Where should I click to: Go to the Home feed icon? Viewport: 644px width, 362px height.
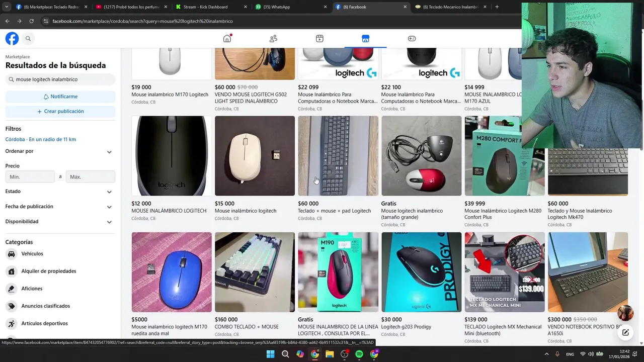(x=227, y=39)
